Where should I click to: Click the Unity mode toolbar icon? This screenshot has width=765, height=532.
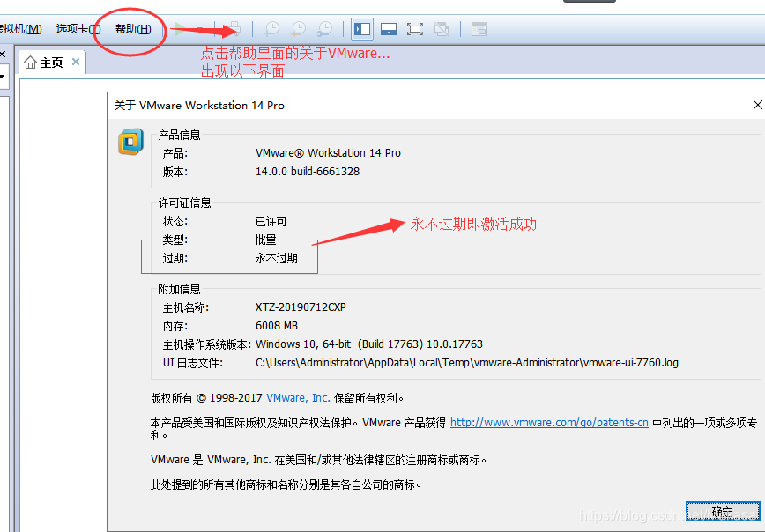[x=442, y=29]
